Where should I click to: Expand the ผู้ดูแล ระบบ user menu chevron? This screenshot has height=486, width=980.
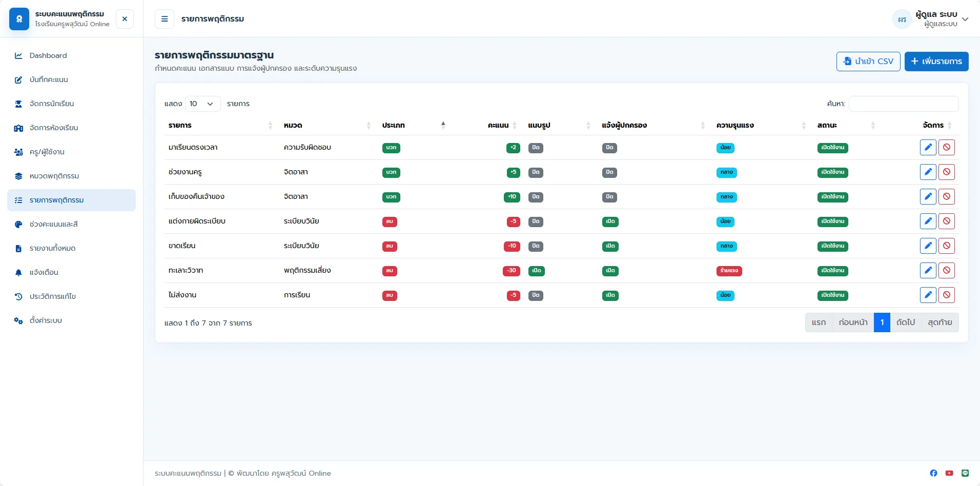[x=965, y=19]
